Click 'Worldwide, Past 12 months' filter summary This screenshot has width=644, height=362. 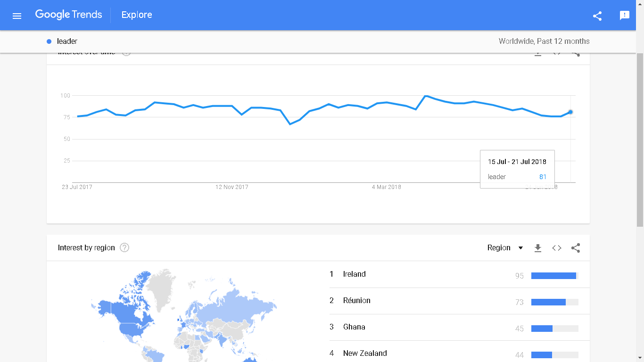(544, 41)
